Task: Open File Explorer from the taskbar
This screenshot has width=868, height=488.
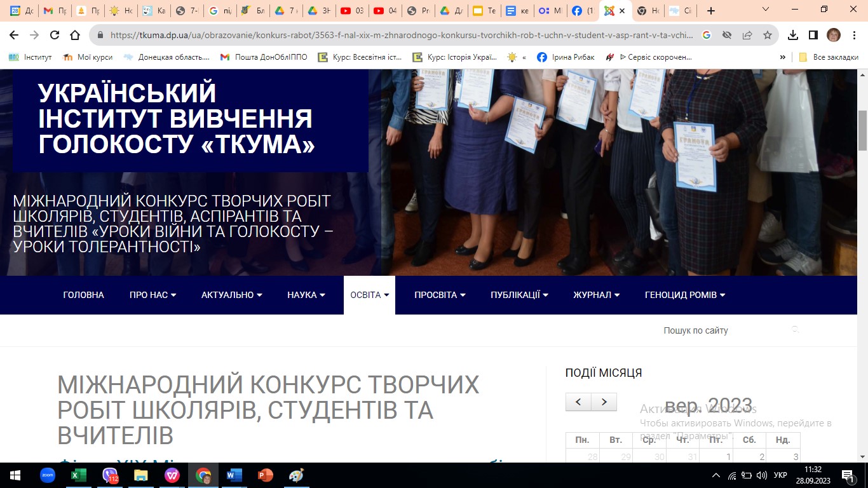Action: 141,475
